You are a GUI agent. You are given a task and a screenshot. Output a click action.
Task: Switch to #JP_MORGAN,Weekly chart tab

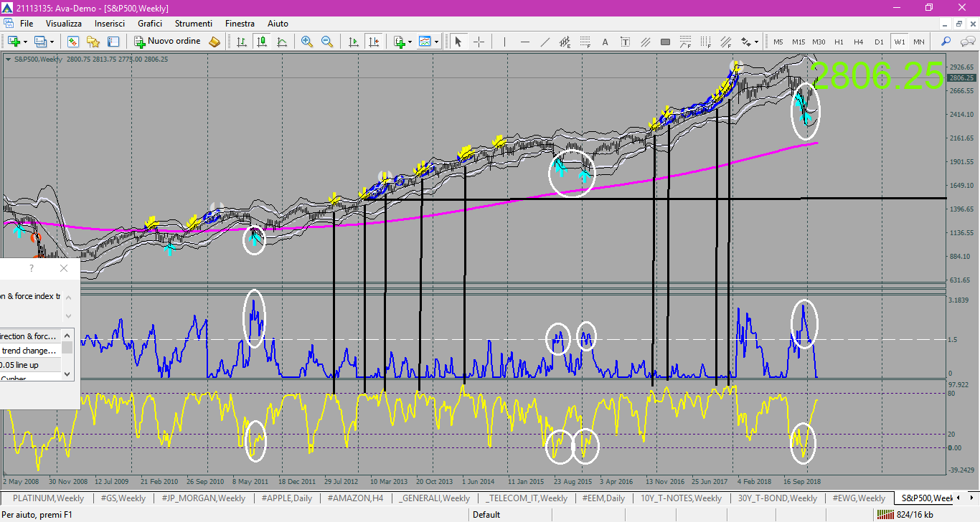202,498
